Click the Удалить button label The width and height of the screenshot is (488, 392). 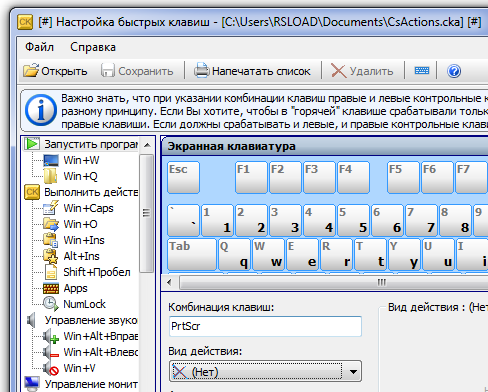click(x=371, y=71)
